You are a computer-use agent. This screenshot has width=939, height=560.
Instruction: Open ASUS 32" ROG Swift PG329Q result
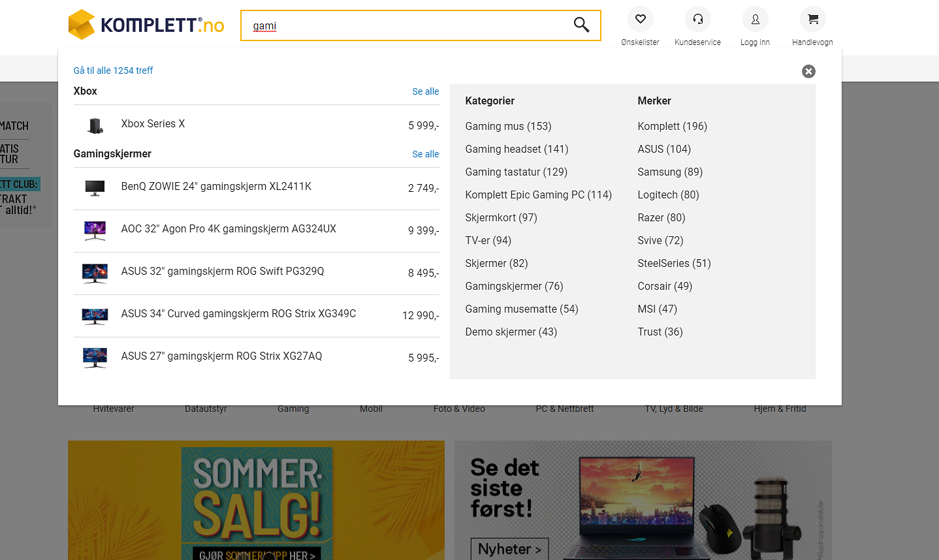pos(223,271)
